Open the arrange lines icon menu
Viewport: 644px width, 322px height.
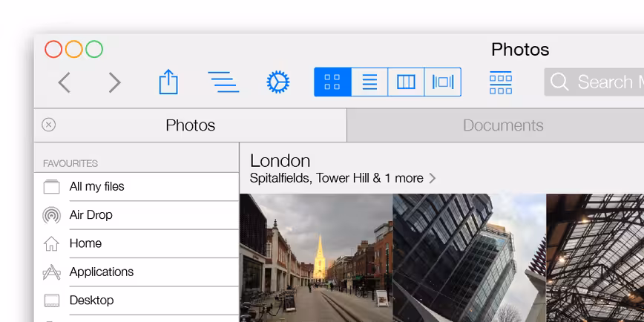[223, 82]
